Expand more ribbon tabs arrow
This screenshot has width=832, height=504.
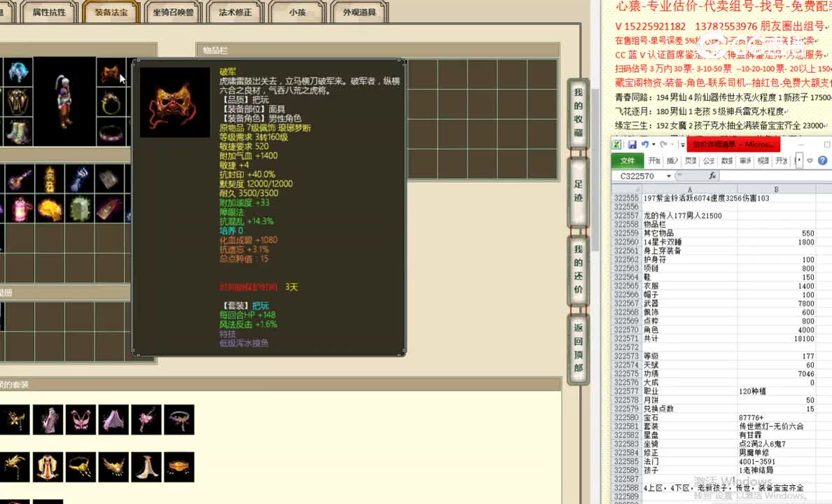[799, 160]
